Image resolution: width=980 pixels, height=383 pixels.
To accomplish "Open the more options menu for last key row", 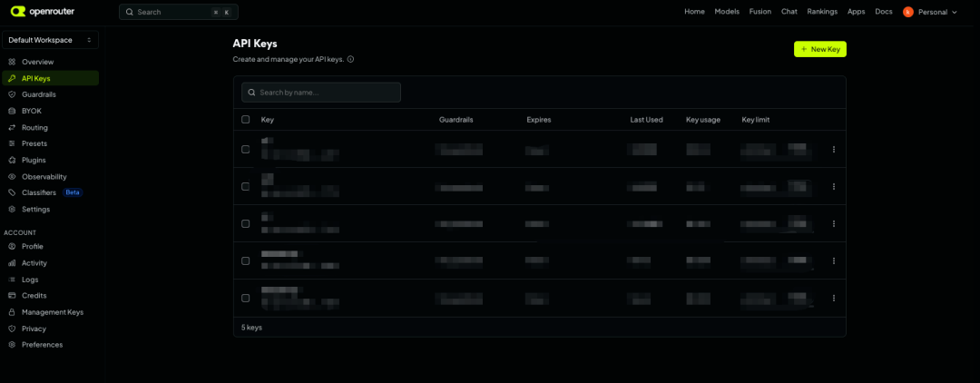I will 834,298.
